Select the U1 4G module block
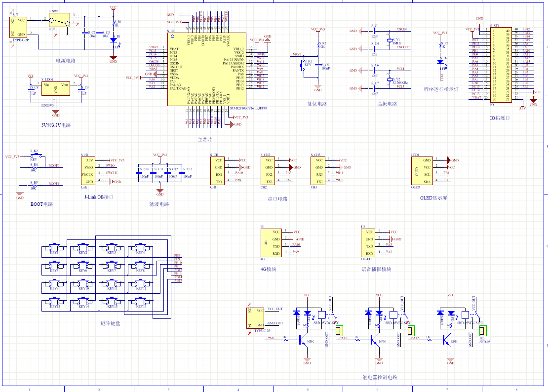The image size is (548, 392). tap(271, 243)
